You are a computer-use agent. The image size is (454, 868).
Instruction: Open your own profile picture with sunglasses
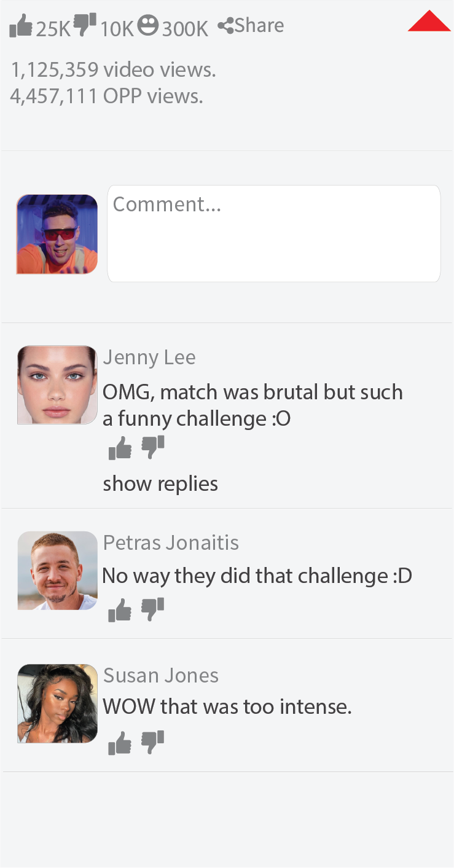[57, 234]
